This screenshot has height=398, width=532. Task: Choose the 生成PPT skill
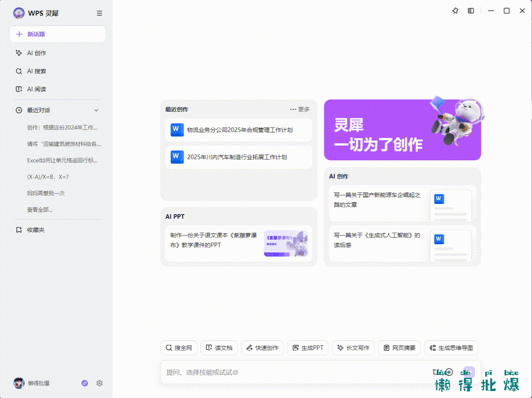(x=308, y=348)
